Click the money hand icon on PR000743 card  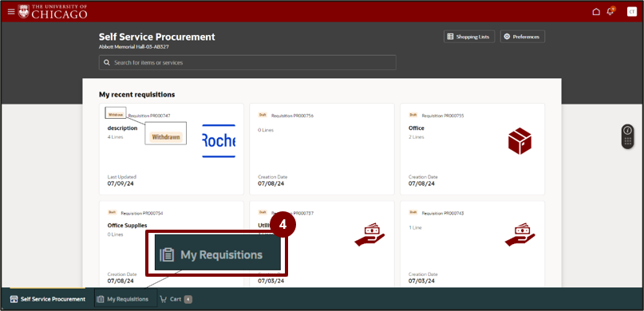coord(520,234)
